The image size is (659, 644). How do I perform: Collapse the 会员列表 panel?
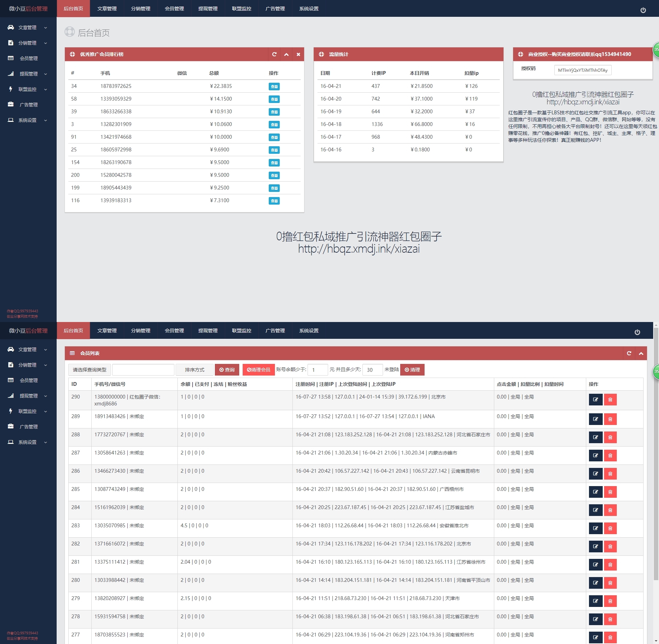[641, 353]
